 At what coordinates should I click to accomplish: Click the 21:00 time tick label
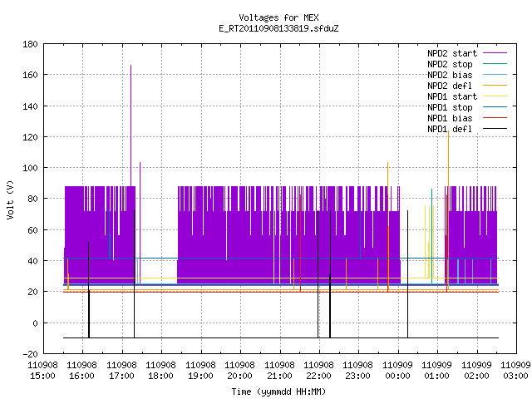pyautogui.click(x=279, y=376)
